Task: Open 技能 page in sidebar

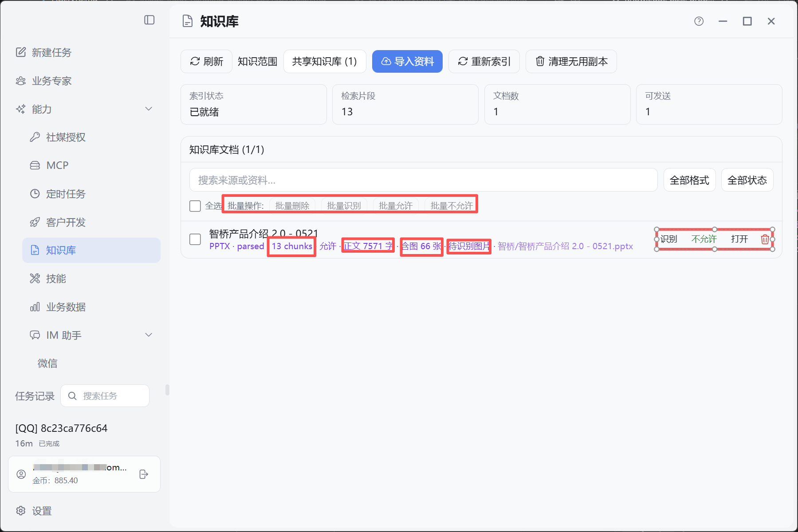Action: click(48, 278)
